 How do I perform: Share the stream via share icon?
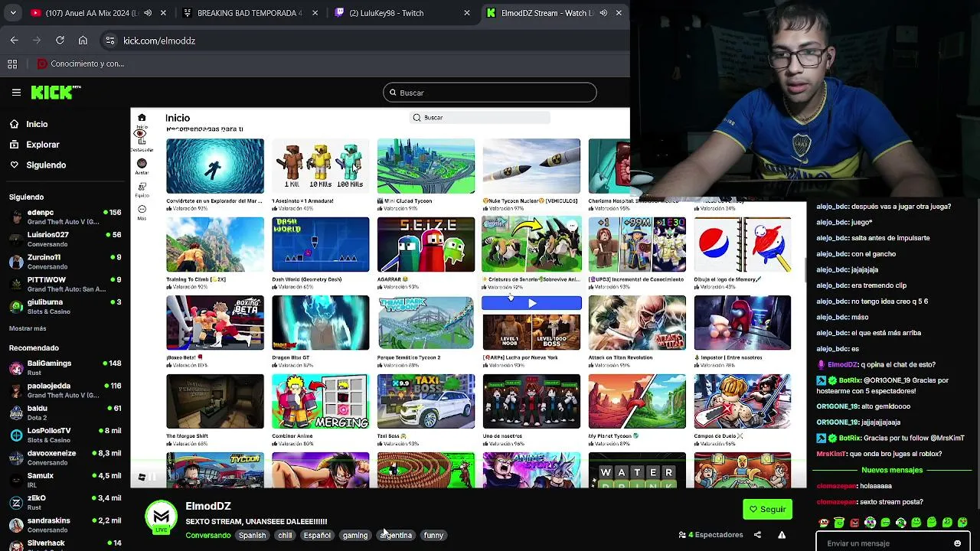(x=757, y=535)
